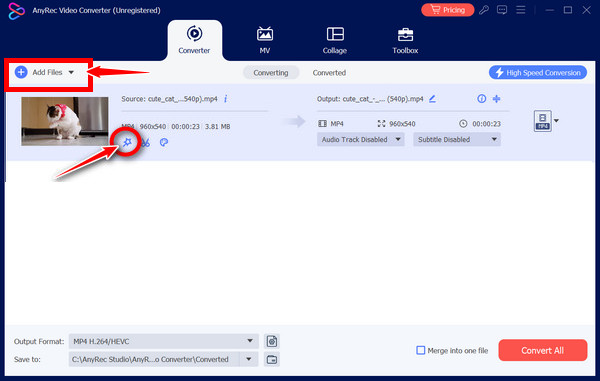Switch to the MV tab
Screen dimensions: 600x381
265,40
